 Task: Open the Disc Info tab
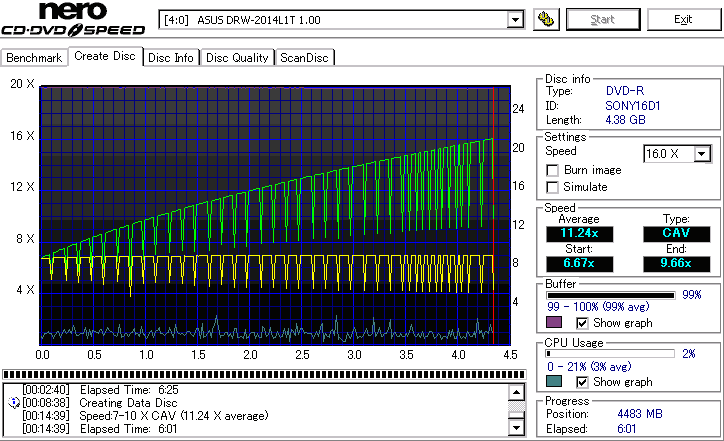[171, 58]
